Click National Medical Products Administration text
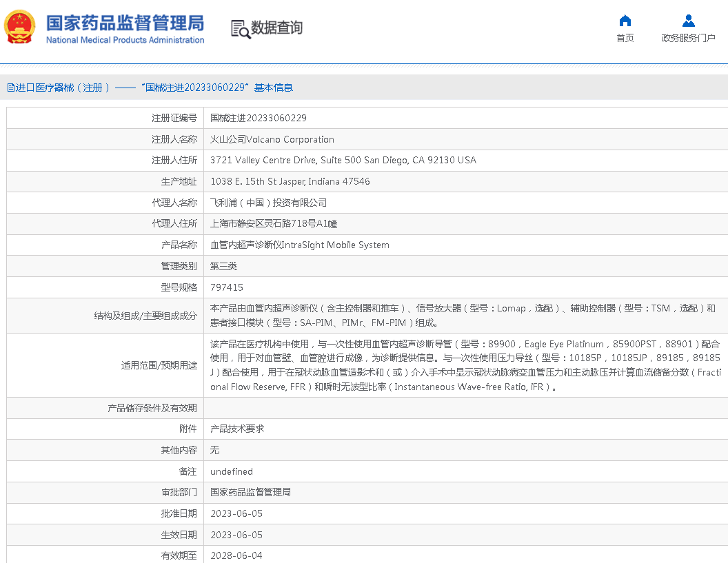The image size is (728, 563). pyautogui.click(x=125, y=40)
